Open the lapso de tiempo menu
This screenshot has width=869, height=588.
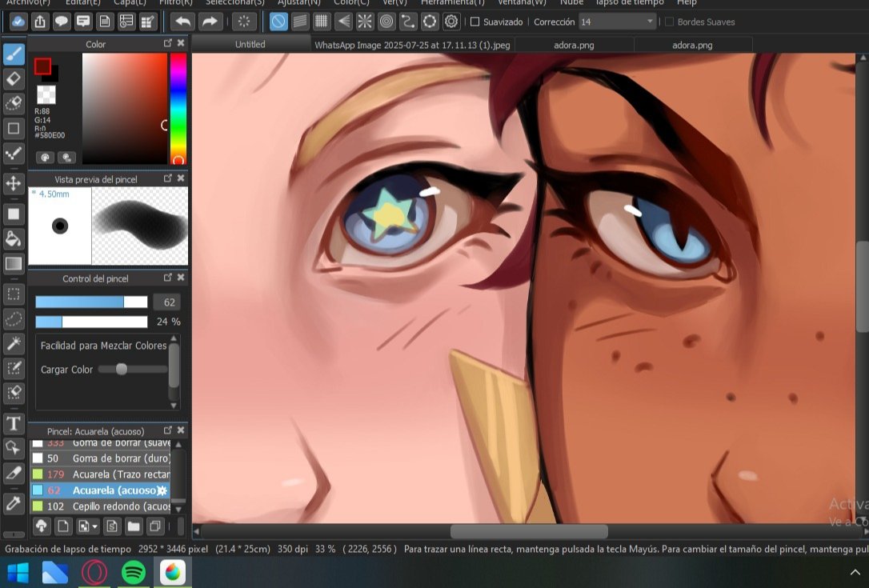(x=630, y=2)
